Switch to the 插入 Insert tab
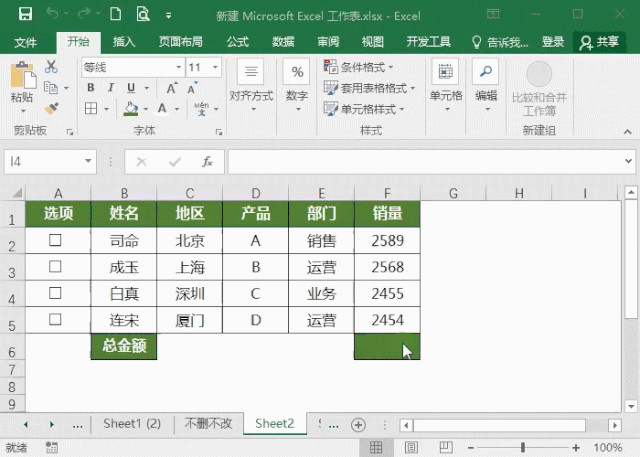640x457 pixels. coord(124,42)
